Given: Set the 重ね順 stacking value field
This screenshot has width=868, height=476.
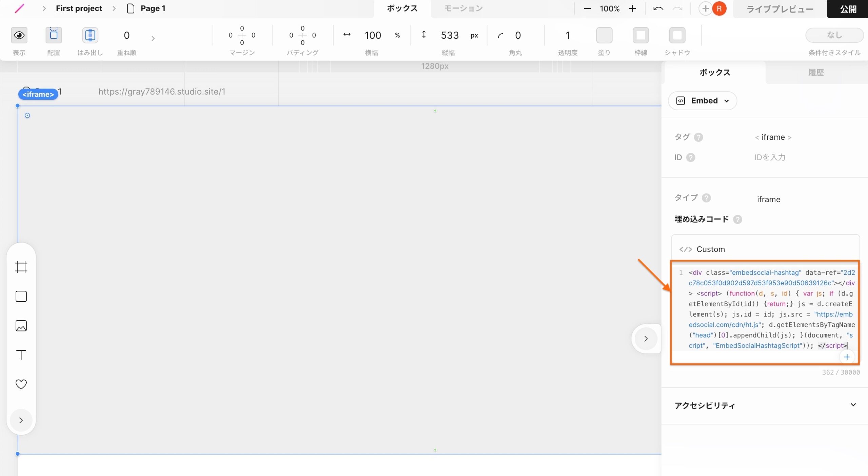Looking at the screenshot, I should (x=126, y=35).
